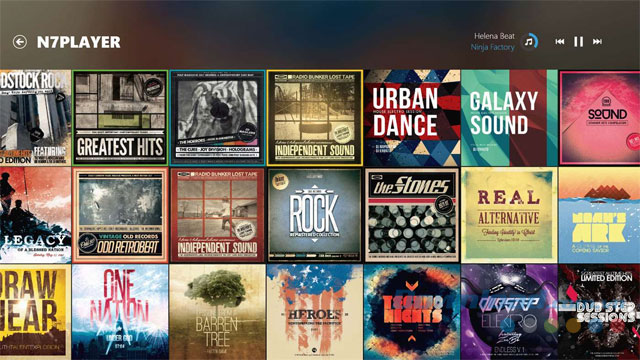Open the Rock Remastered Collection album
Viewport: 640px width, 360px height.
pyautogui.click(x=315, y=215)
